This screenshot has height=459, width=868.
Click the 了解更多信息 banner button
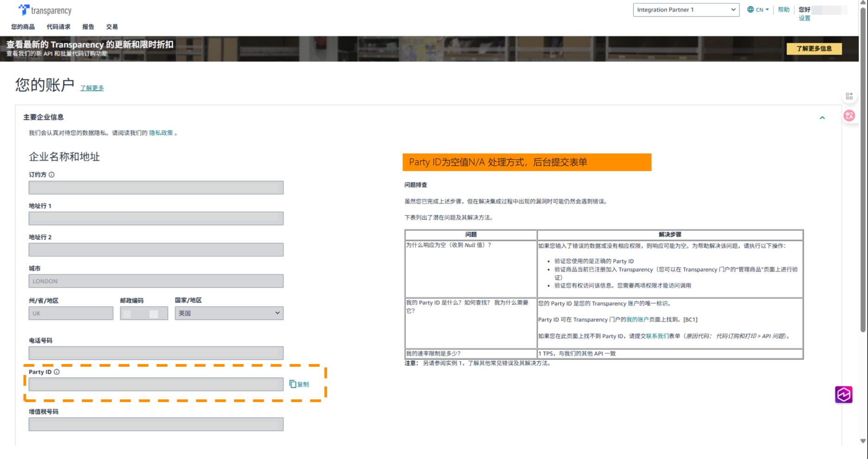pos(814,49)
